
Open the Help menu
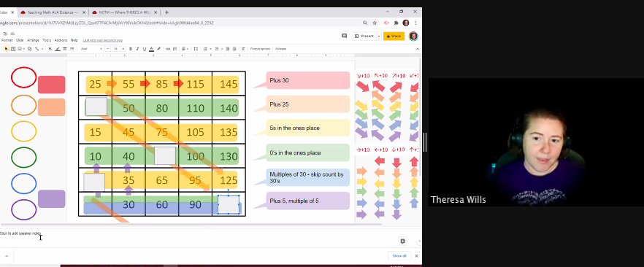[74, 40]
